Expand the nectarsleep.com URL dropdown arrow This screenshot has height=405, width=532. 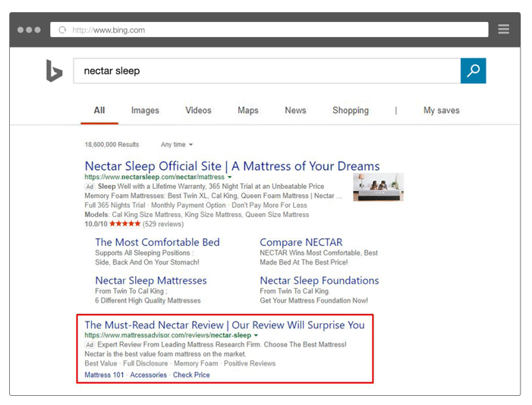(230, 177)
